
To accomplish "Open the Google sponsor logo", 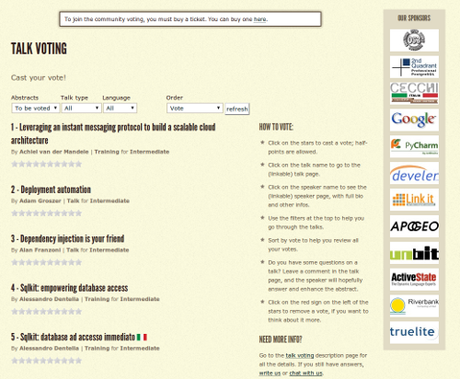I will click(x=414, y=120).
